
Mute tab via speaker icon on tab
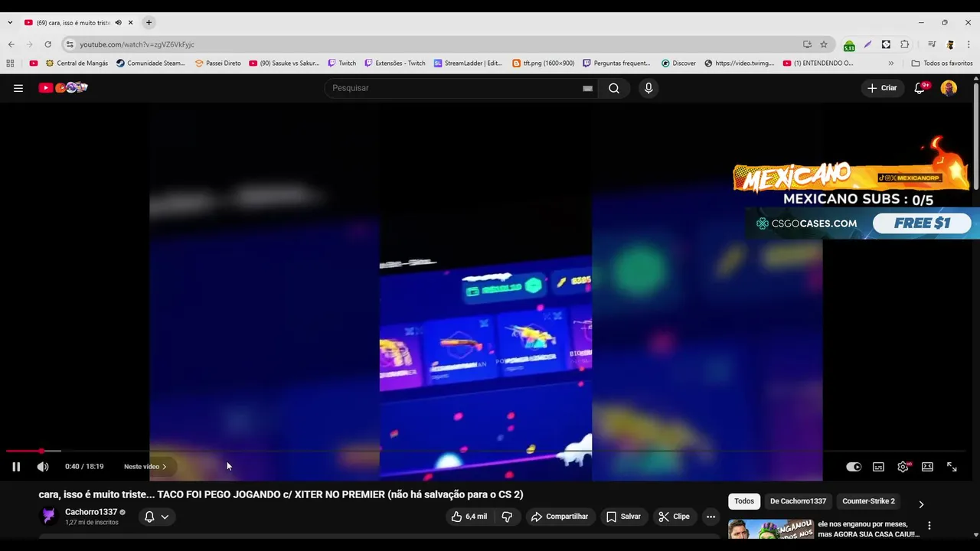(118, 22)
